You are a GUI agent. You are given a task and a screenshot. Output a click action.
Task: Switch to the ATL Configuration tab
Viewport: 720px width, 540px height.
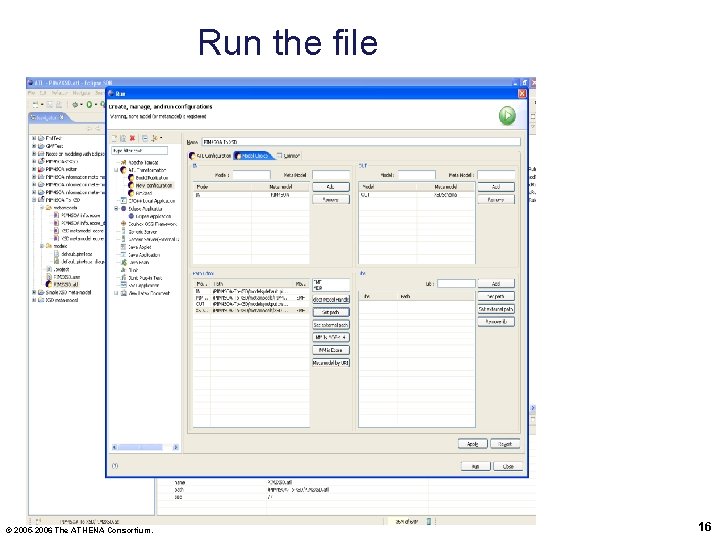pyautogui.click(x=210, y=156)
